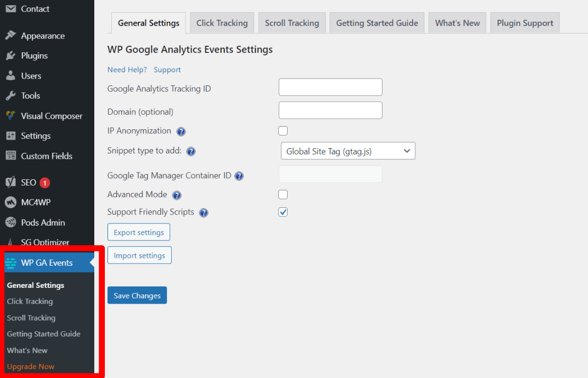Click the WP Google Analytics Events Settings heading
The width and height of the screenshot is (588, 378).
190,50
